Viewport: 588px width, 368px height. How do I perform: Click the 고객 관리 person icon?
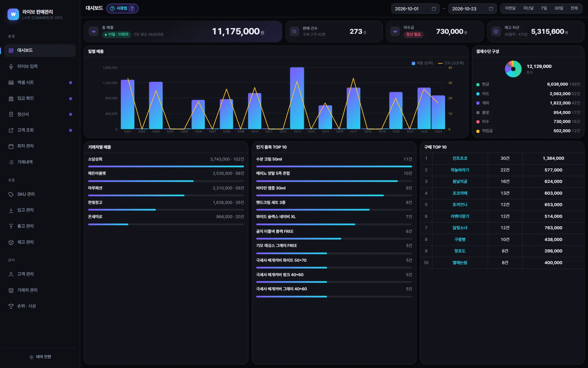click(11, 274)
